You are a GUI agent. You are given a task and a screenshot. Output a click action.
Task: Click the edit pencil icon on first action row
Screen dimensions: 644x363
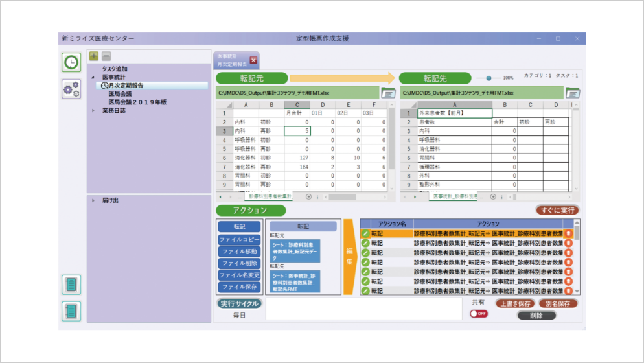point(365,233)
